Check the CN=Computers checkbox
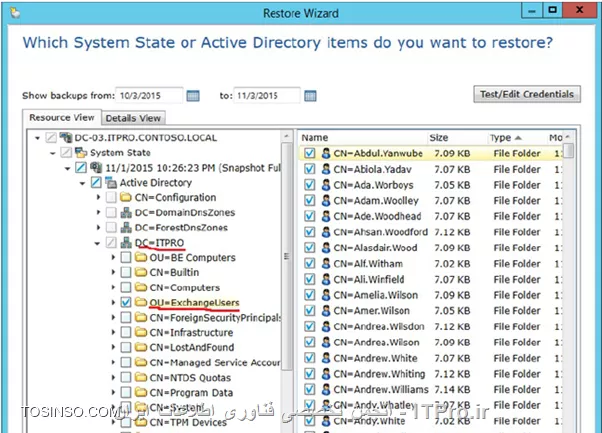 (x=126, y=288)
